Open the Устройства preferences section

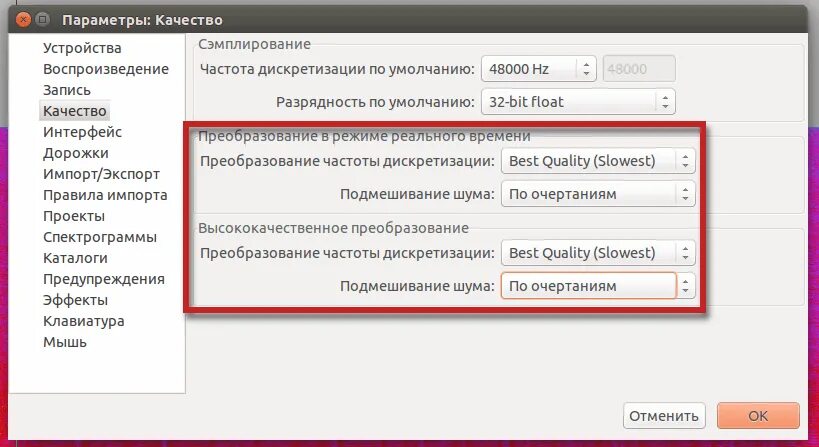click(x=82, y=48)
